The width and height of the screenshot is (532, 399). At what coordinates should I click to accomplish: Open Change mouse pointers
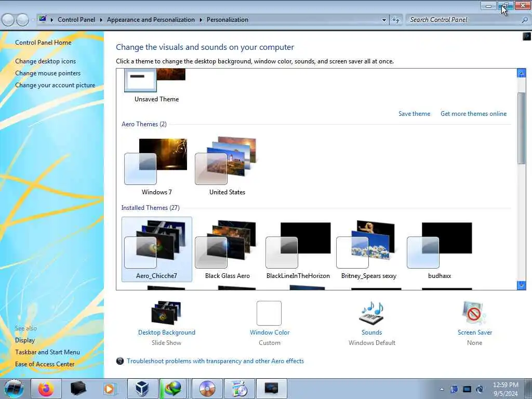click(x=48, y=73)
